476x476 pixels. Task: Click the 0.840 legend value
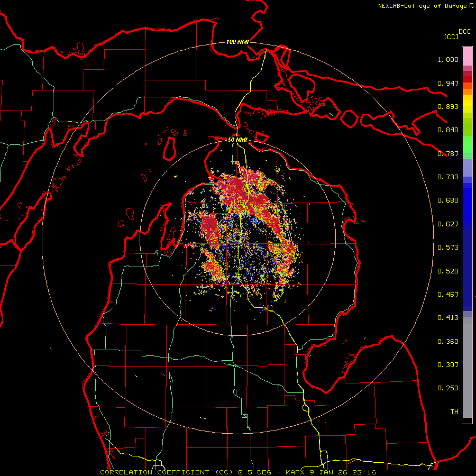point(448,130)
